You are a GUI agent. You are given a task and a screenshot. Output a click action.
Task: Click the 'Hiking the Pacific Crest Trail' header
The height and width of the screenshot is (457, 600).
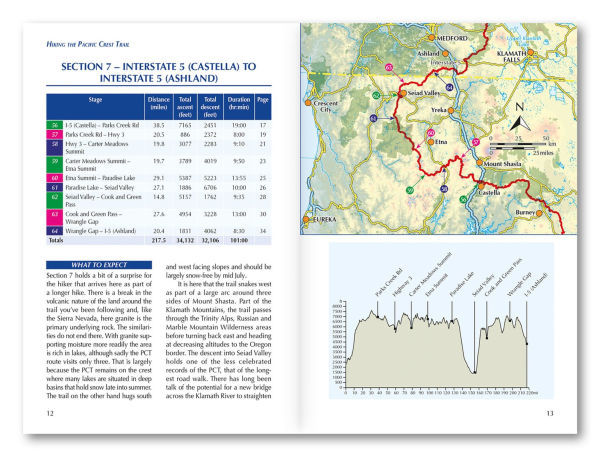point(88,44)
